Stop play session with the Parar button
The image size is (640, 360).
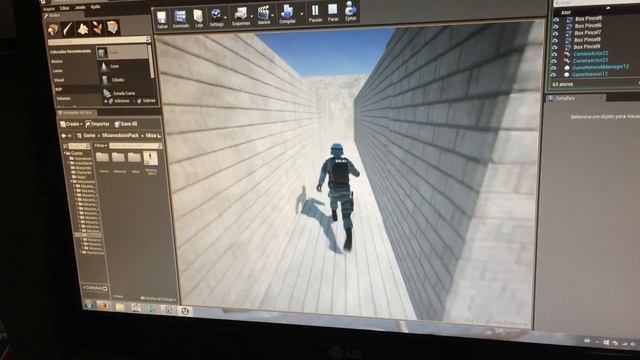point(333,12)
